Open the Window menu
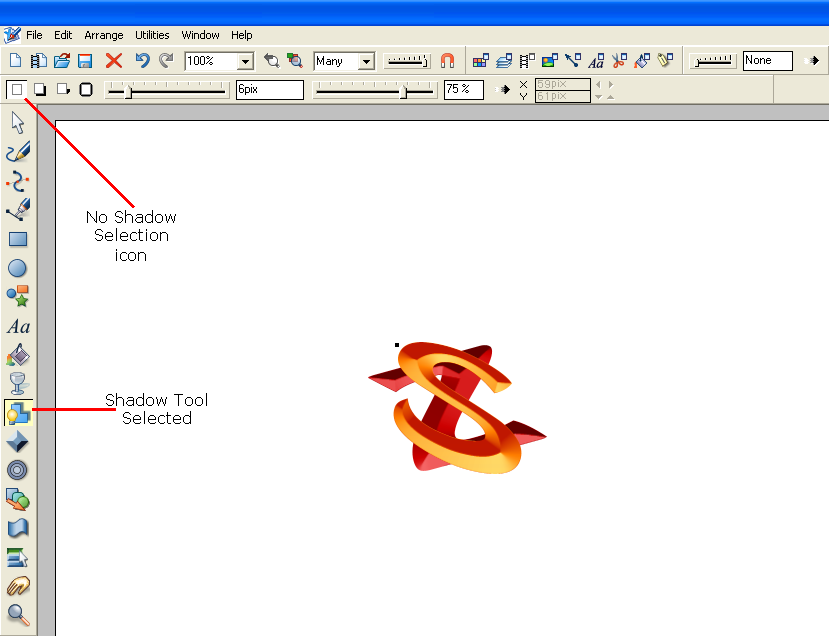Viewport: 829px width, 636px height. [x=200, y=35]
